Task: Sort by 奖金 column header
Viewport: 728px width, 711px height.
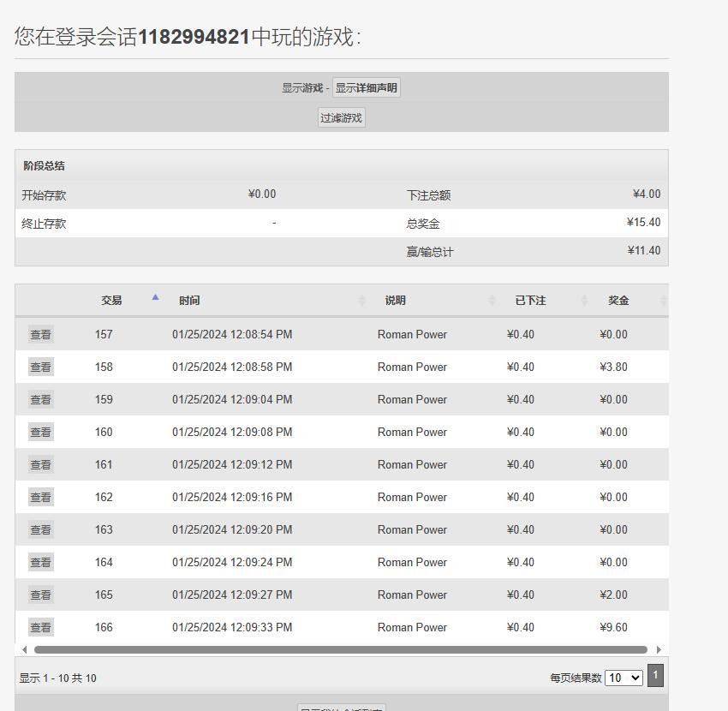Action: click(618, 301)
